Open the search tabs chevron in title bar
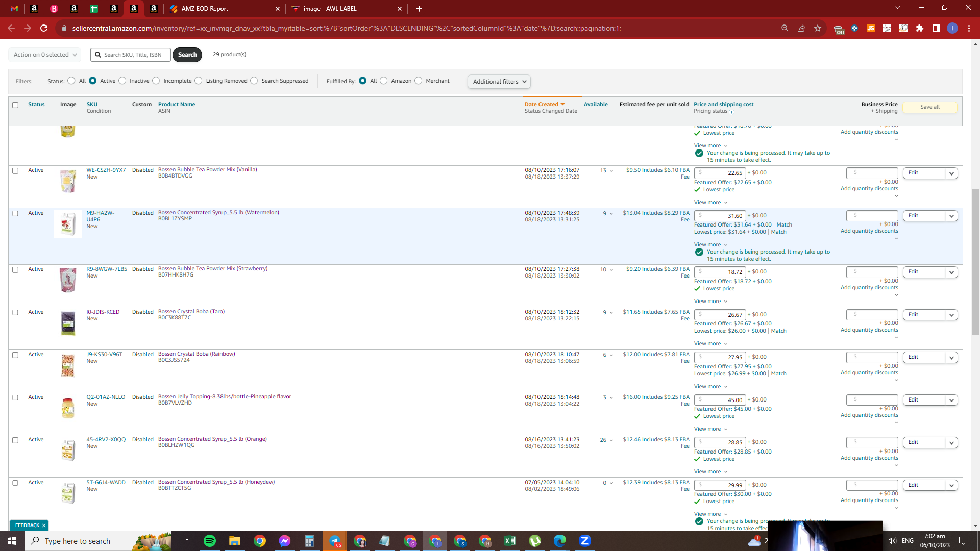 point(898,8)
